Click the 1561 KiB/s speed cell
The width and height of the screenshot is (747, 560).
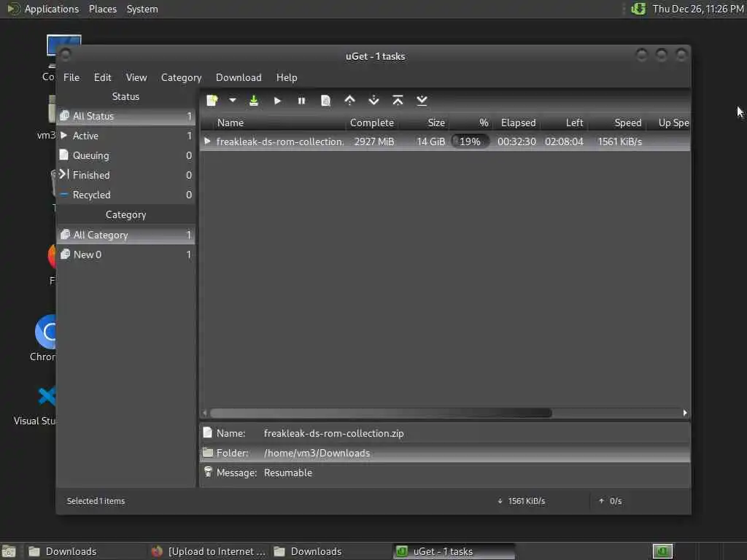coord(620,141)
